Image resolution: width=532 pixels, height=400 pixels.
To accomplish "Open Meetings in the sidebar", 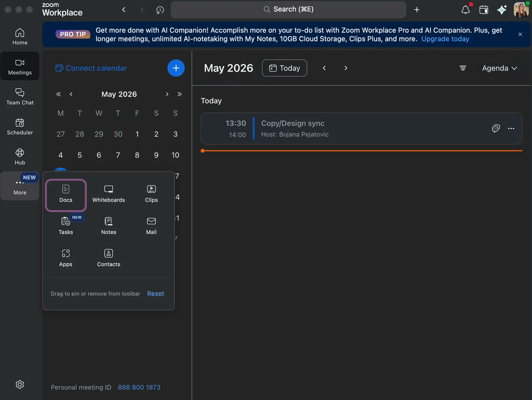I will (x=20, y=66).
